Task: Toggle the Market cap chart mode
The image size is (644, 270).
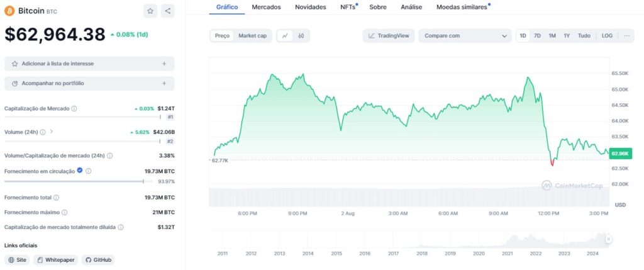Action: coord(253,36)
